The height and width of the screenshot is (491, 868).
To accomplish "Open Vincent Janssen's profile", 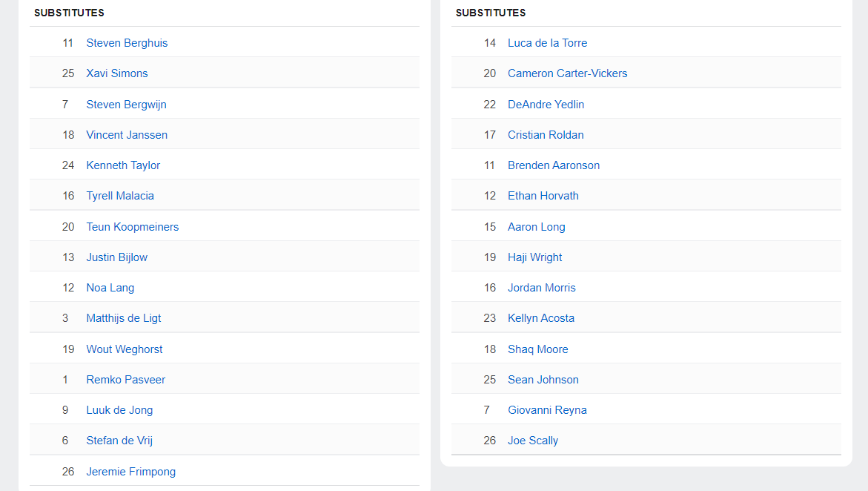I will pos(127,135).
